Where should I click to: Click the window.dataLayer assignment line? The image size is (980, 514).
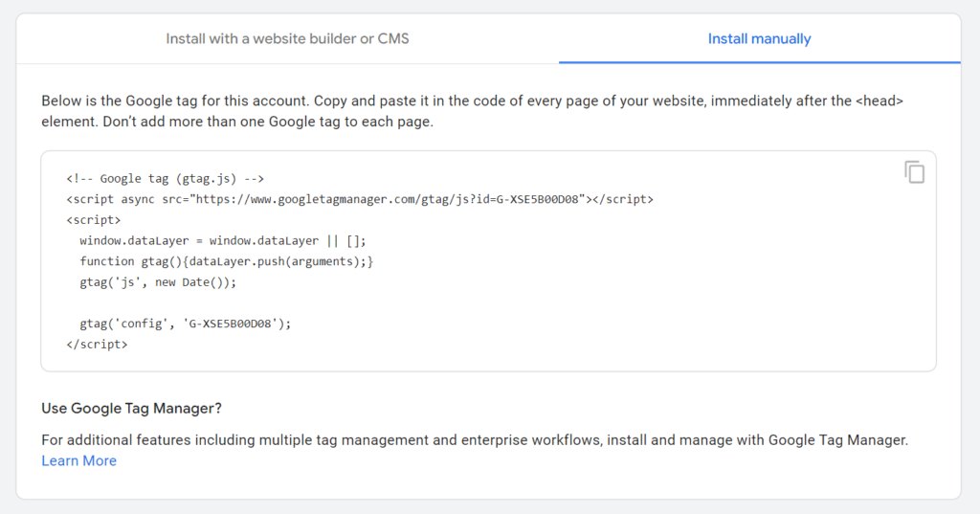222,241
